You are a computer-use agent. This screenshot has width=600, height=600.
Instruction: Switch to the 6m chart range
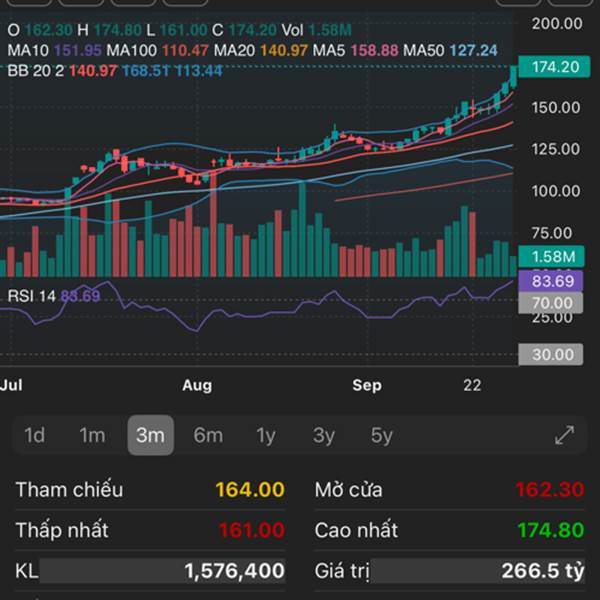208,435
